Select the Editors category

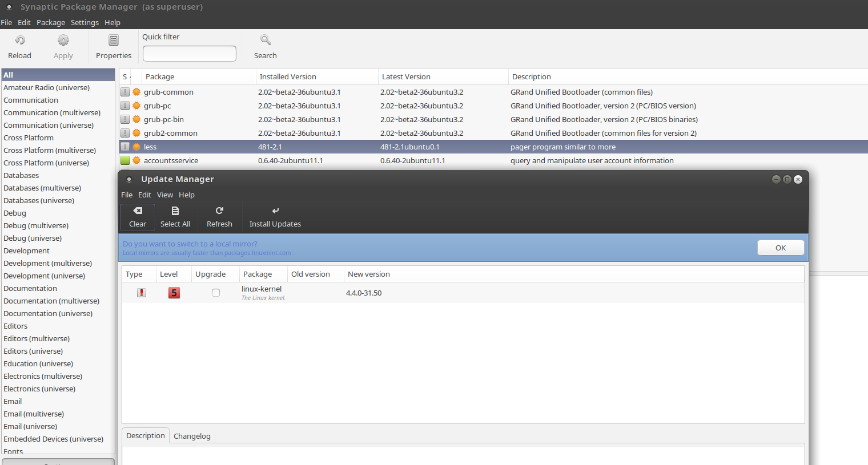58,326
